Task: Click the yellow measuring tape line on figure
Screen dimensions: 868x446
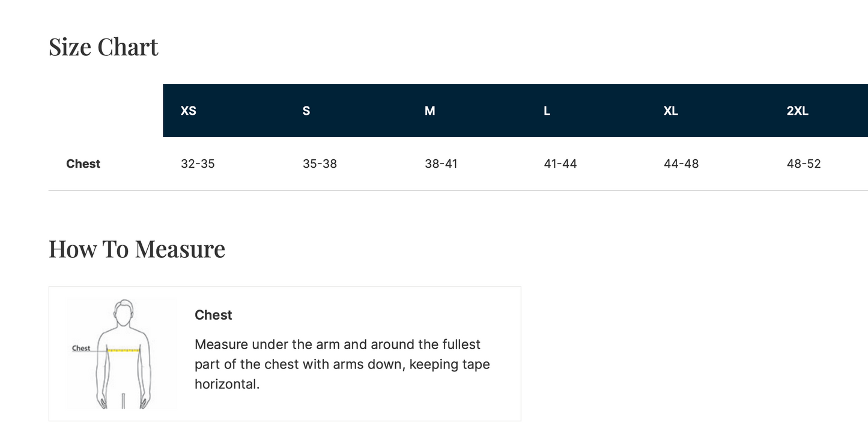Action: point(124,350)
